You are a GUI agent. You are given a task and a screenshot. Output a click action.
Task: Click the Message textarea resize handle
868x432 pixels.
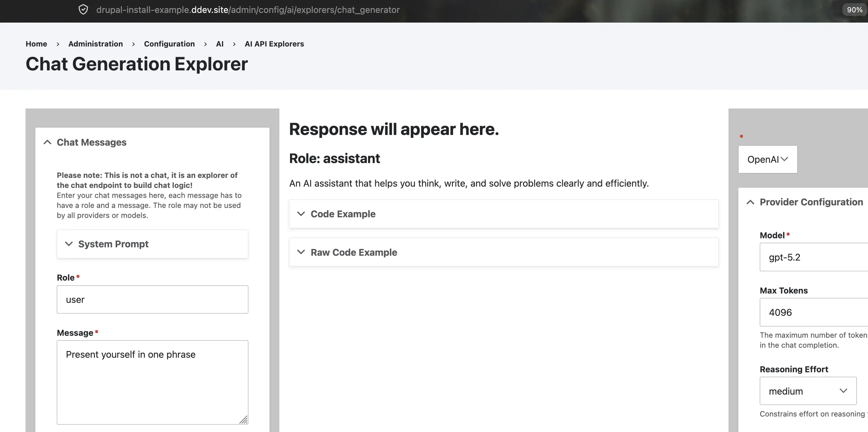tap(243, 419)
